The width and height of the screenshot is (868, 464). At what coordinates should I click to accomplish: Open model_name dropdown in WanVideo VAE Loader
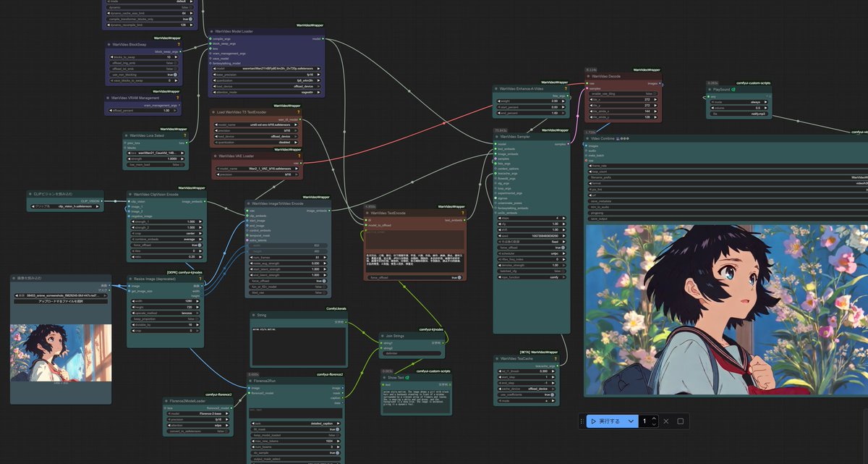click(x=257, y=168)
